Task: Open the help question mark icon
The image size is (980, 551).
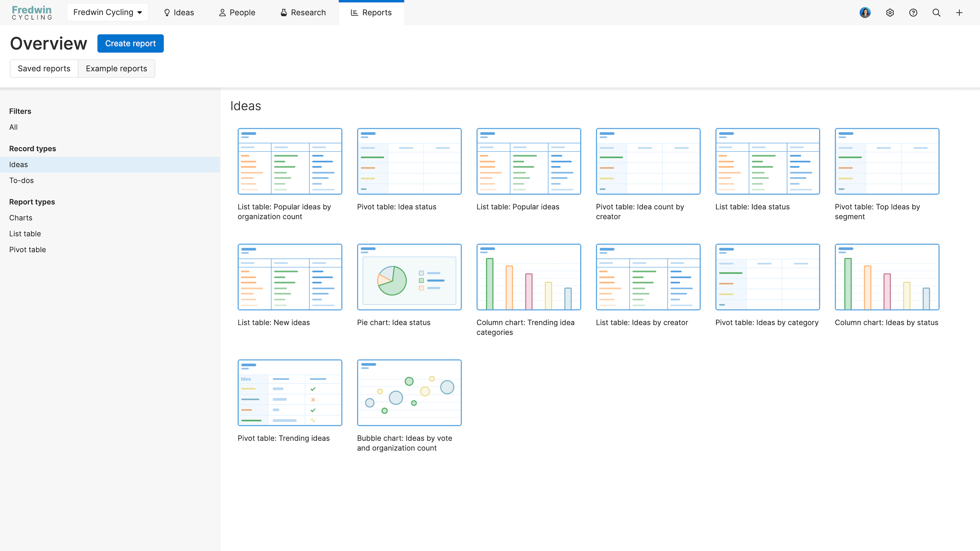Action: pyautogui.click(x=913, y=12)
